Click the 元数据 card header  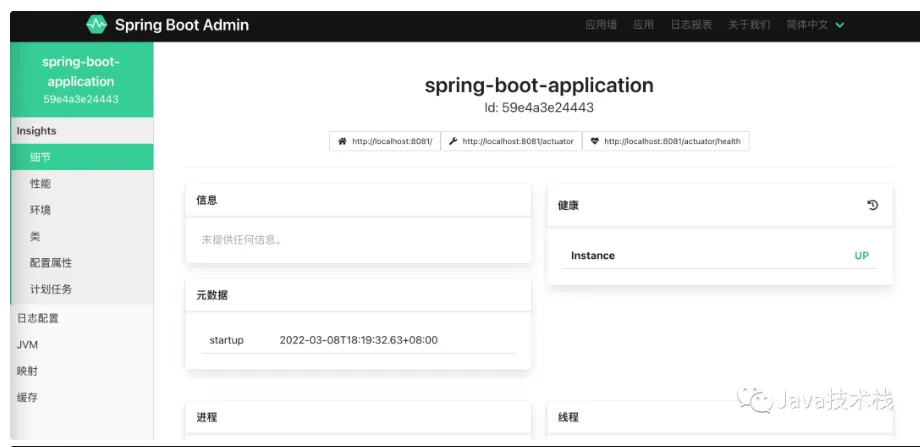click(x=358, y=295)
